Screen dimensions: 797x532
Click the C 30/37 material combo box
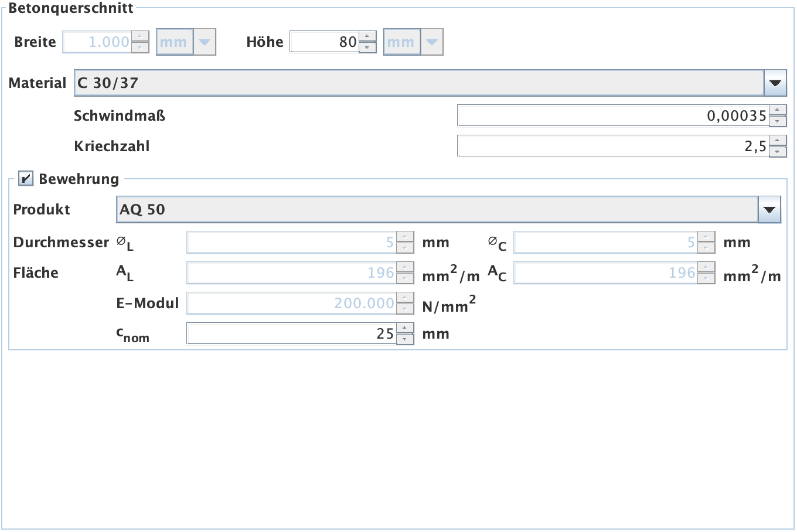point(418,83)
